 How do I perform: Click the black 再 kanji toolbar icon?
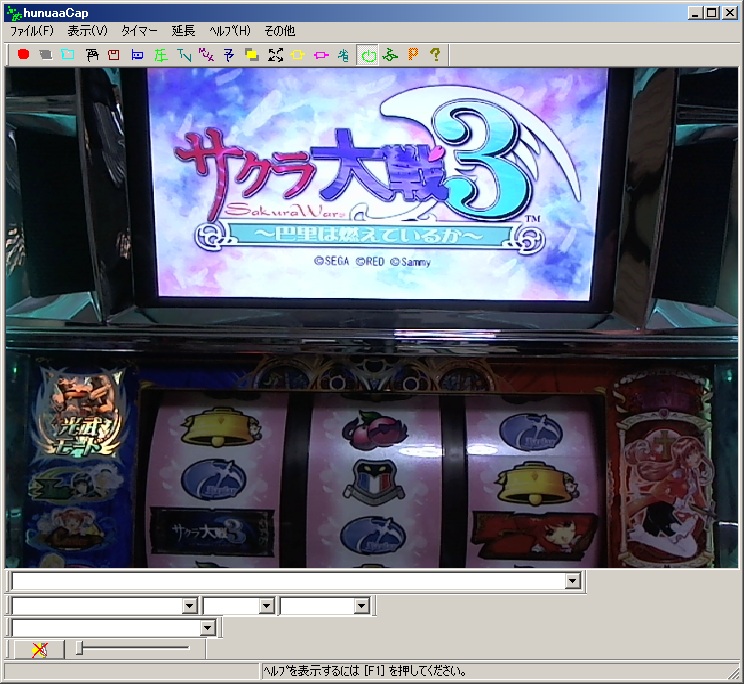pyautogui.click(x=92, y=55)
